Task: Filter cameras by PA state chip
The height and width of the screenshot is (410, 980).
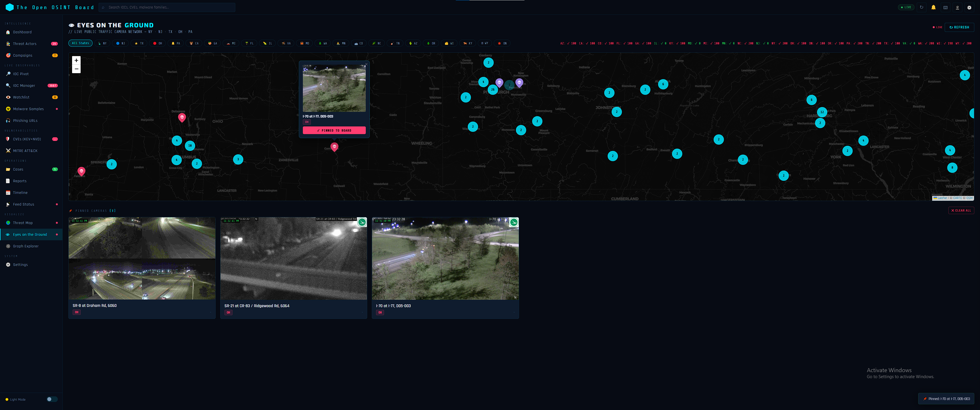Action: [176, 43]
